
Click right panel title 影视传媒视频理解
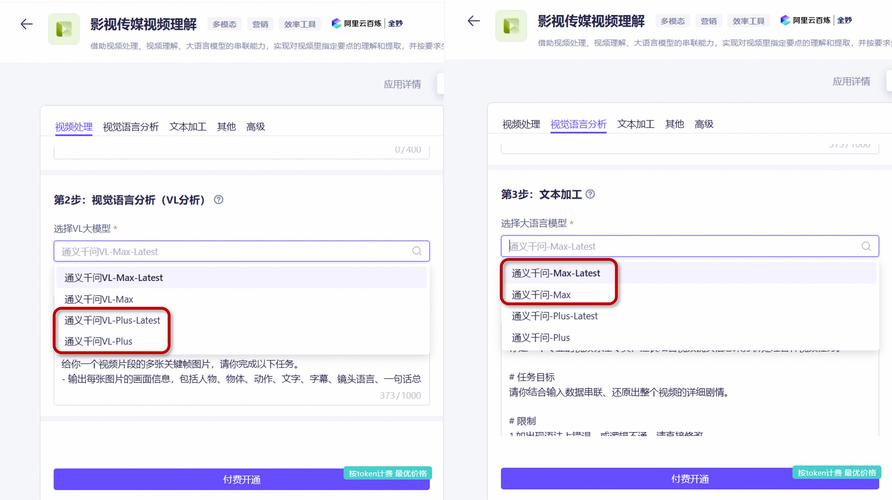click(591, 21)
